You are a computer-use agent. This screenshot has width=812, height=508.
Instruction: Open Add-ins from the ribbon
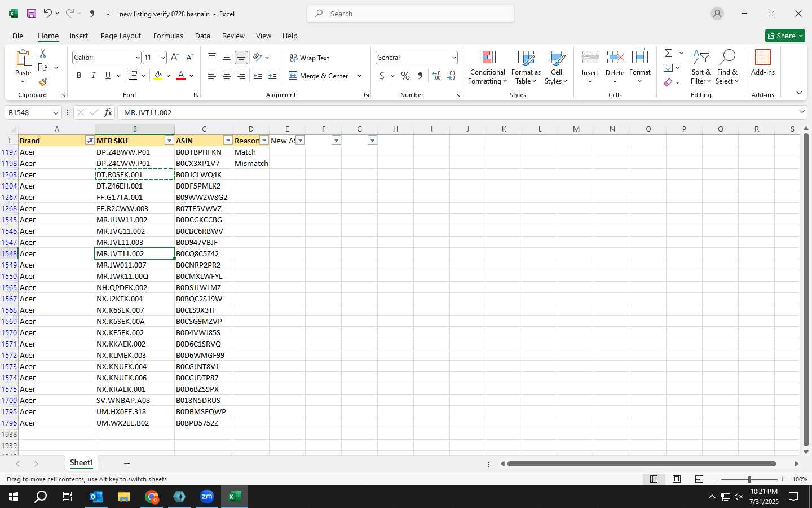[763, 63]
